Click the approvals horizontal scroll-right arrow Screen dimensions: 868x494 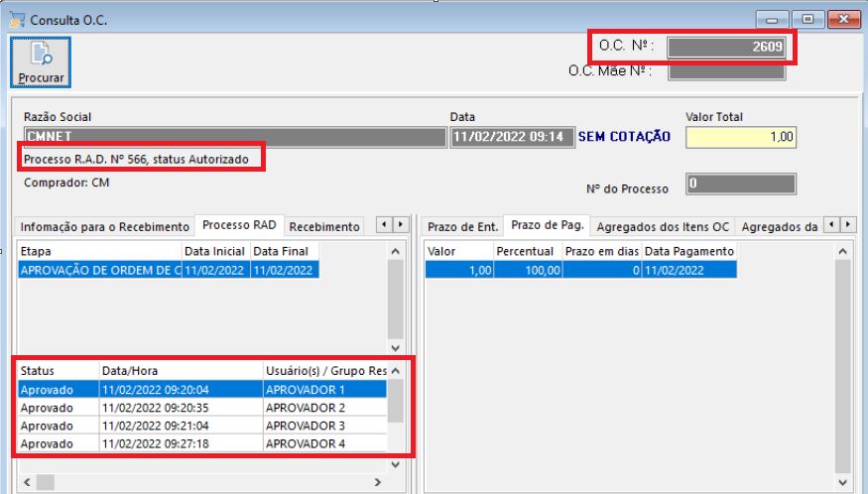[x=378, y=482]
